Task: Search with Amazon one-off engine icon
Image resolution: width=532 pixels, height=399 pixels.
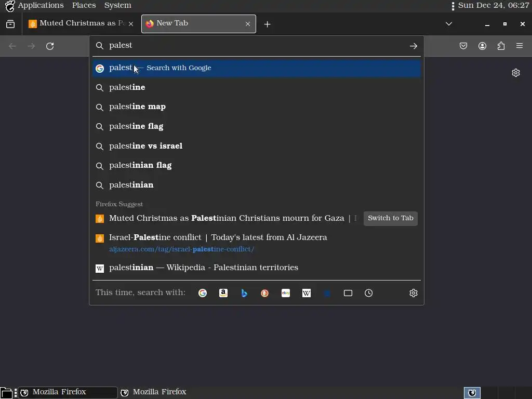Action: pos(223,293)
